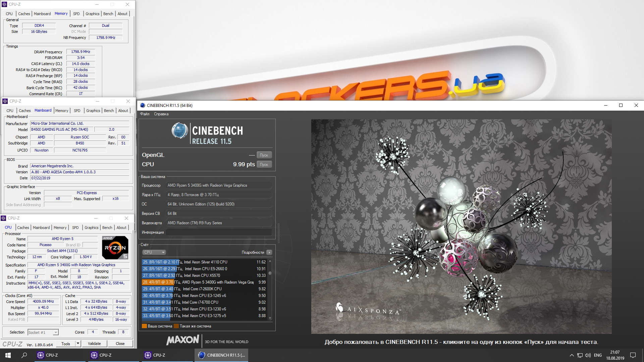Open the Tools dropdown arrow
This screenshot has height=362, width=644.
(x=78, y=344)
